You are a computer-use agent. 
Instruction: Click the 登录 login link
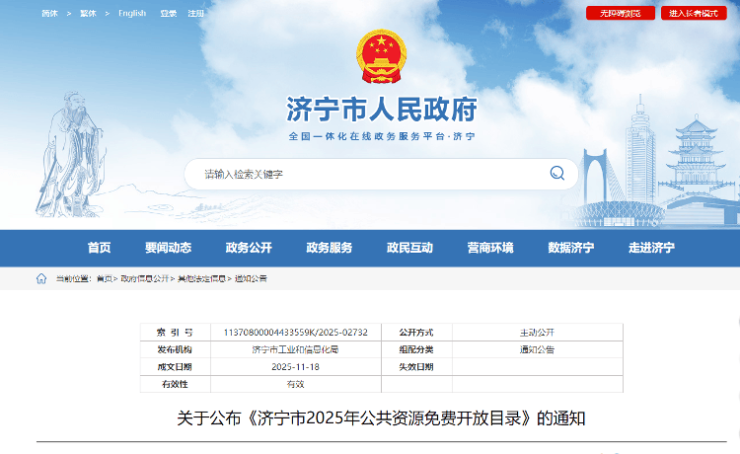(168, 13)
